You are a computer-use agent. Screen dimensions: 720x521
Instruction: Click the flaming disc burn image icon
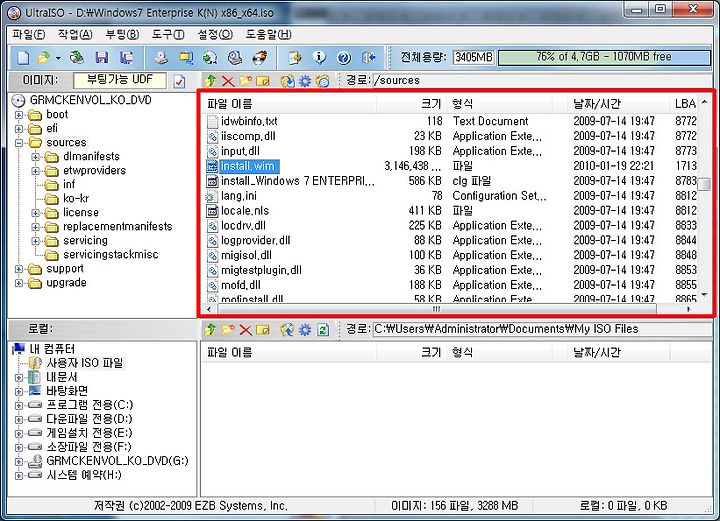(x=260, y=57)
